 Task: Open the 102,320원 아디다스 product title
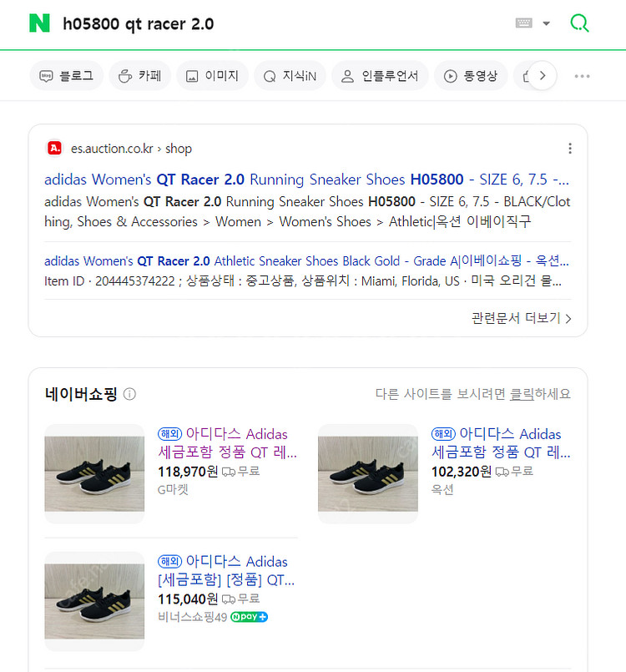501,443
